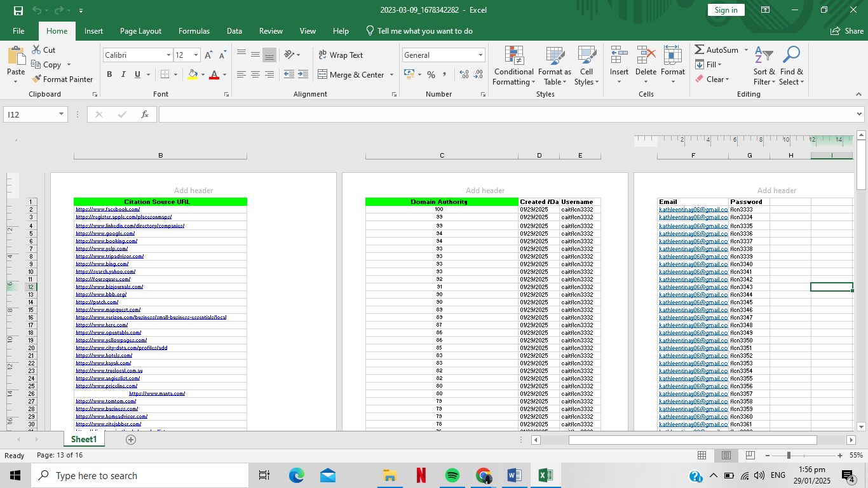Toggle Italic formatting
Image resolution: width=868 pixels, height=488 pixels.
pos(123,74)
